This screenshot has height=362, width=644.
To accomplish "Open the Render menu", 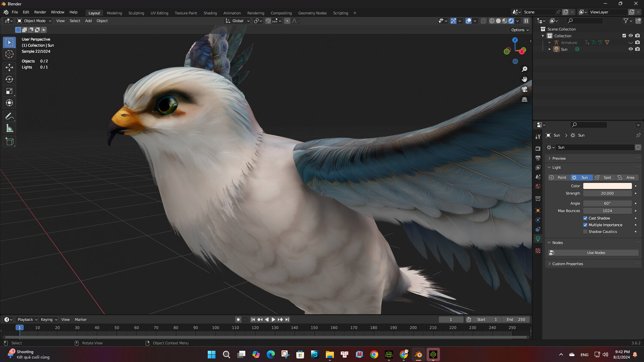I will point(40,12).
